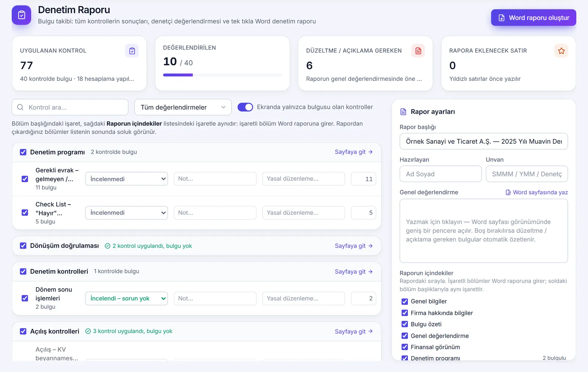
Task: Open İncelendi – sorun yok dropdown
Action: click(x=126, y=298)
